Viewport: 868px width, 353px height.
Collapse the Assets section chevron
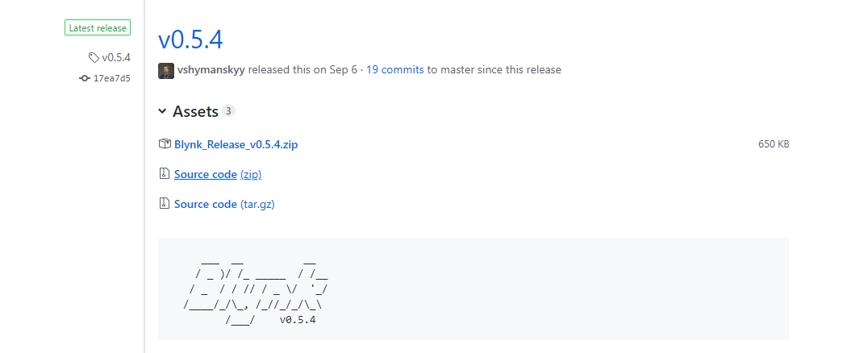[x=162, y=111]
